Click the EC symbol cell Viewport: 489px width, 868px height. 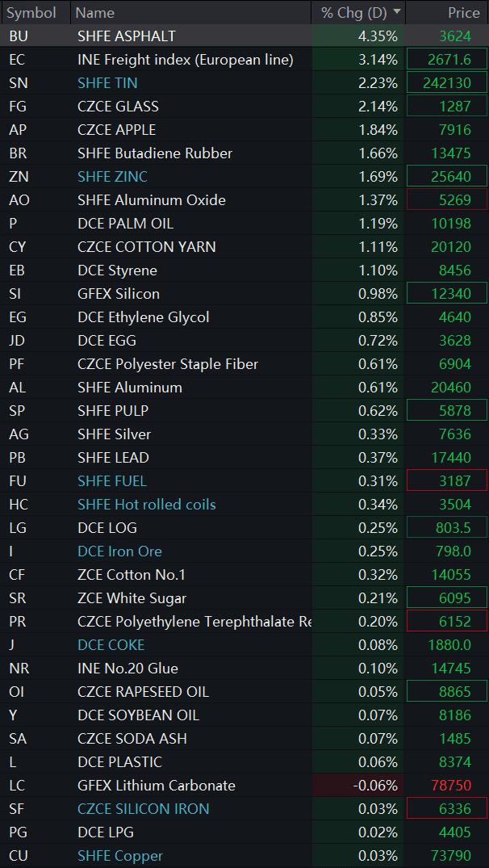[x=18, y=60]
